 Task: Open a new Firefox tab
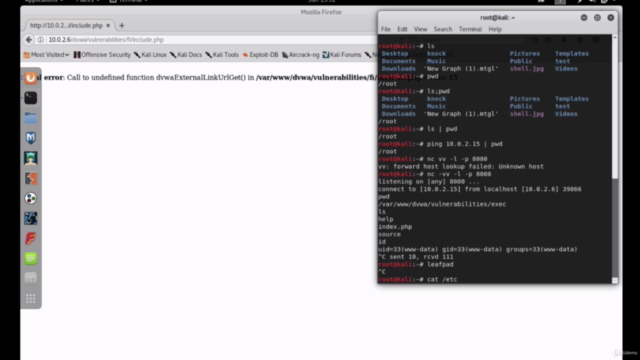(x=122, y=25)
